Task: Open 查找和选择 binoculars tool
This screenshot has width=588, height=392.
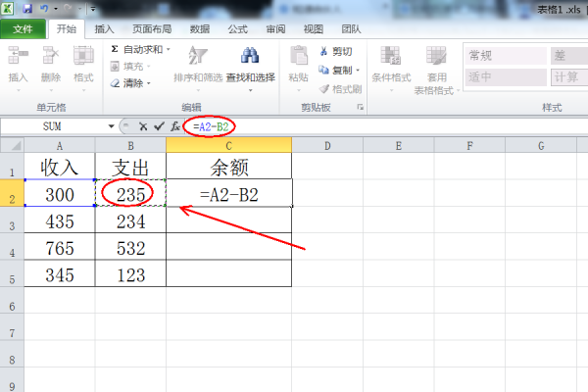Action: [250, 68]
